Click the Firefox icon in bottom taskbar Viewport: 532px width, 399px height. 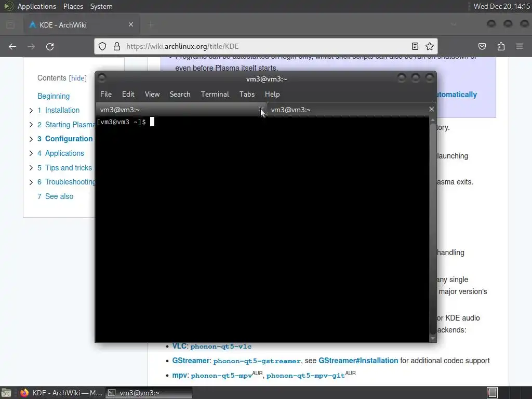pos(24,393)
